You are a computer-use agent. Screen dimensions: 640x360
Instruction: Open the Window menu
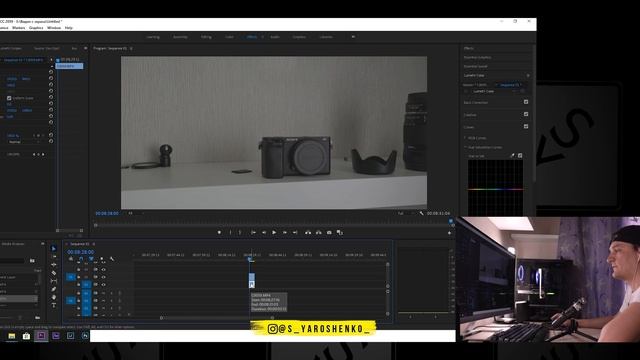coord(54,28)
